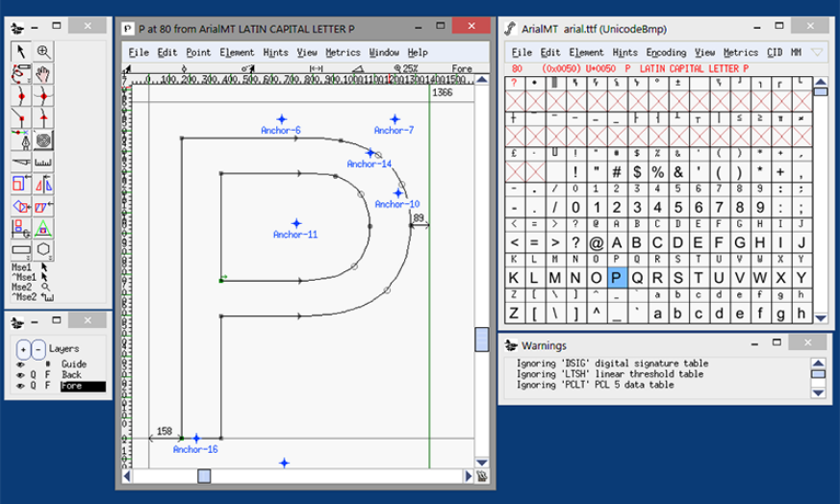This screenshot has width=840, height=504.
Task: Click Warnings window scroll down arrow
Action: click(818, 392)
